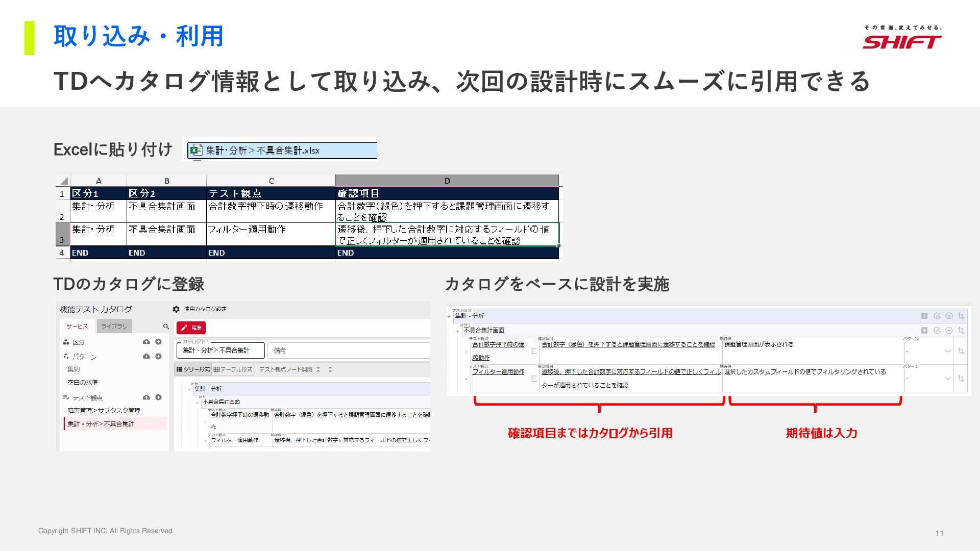Switch to the ライブラリ tab
980x551 pixels.
pos(114,326)
